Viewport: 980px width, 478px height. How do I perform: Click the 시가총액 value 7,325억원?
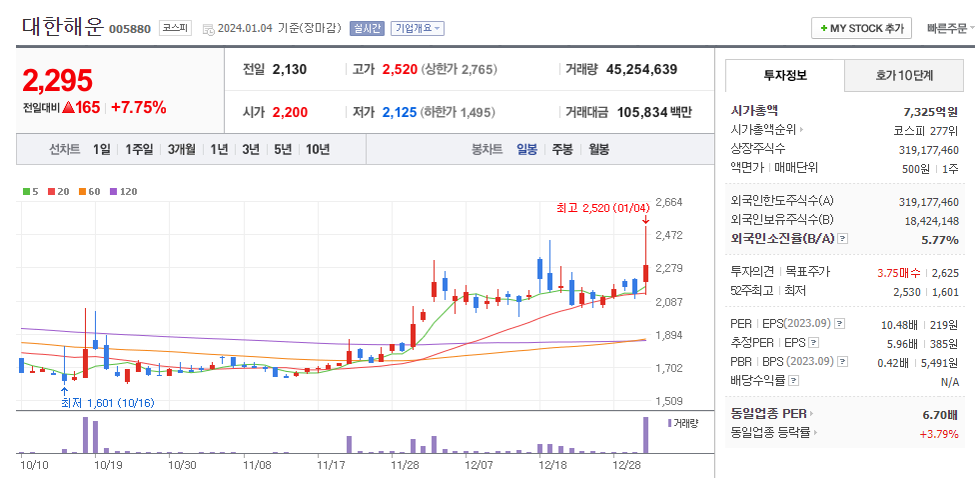931,112
